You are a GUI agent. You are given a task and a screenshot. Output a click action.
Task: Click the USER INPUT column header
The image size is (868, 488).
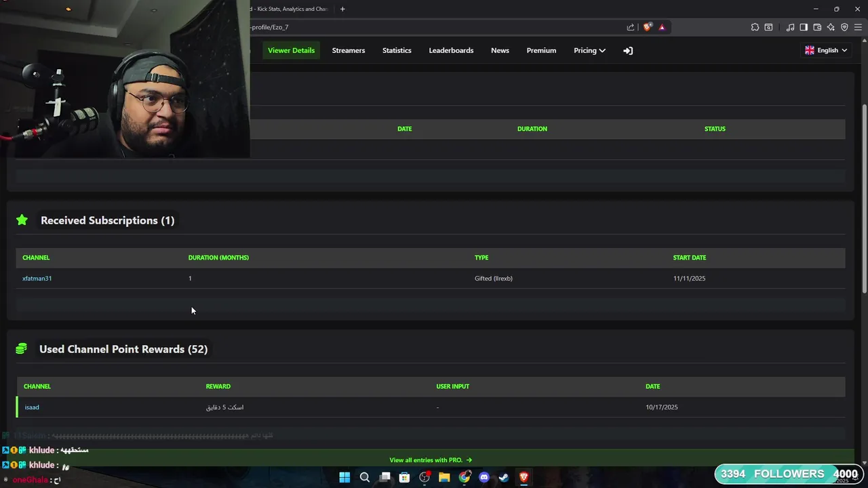pos(452,386)
